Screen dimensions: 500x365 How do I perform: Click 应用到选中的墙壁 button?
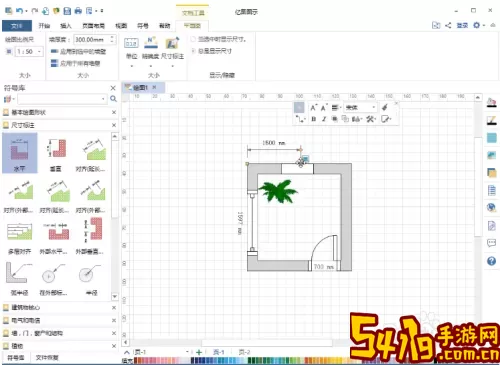pyautogui.click(x=78, y=51)
